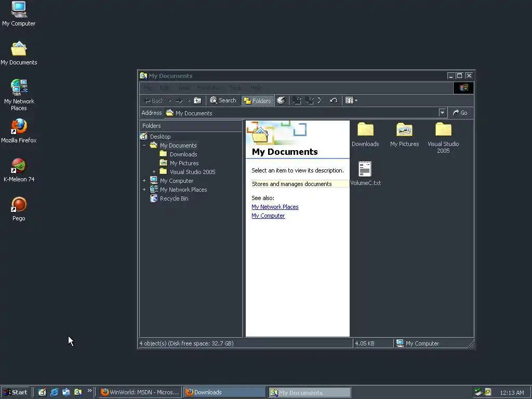Select Desktop in the folder tree

pos(160,137)
